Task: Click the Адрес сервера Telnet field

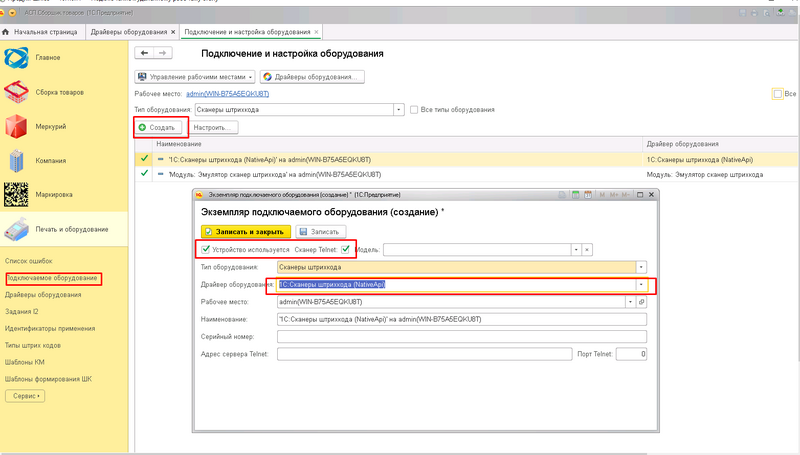Action: 424,354
